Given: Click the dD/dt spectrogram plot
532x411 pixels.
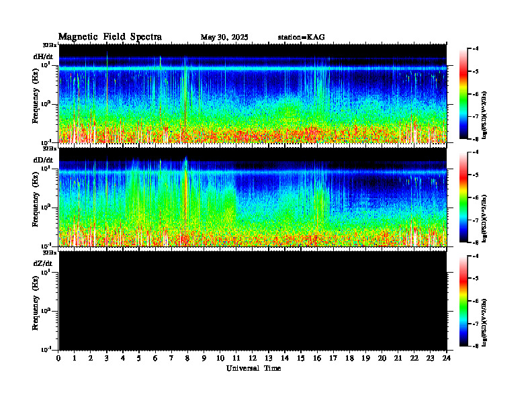Looking at the screenshot, I should click(x=253, y=197).
